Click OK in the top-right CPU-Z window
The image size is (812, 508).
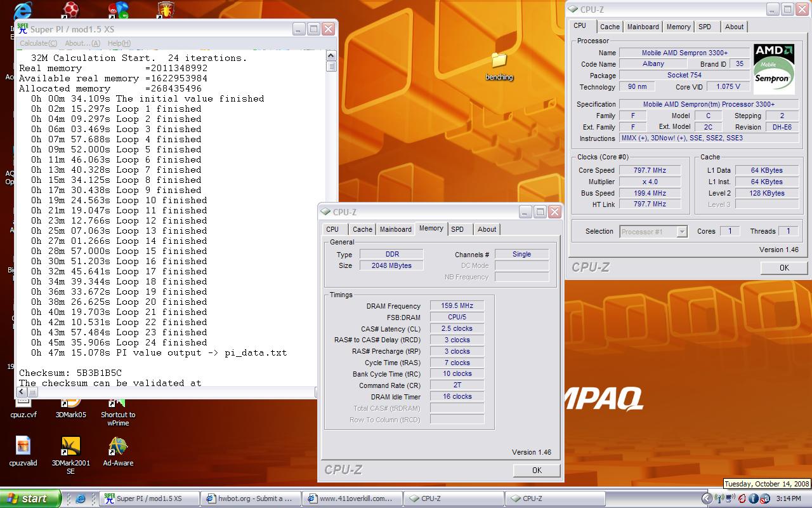point(784,268)
